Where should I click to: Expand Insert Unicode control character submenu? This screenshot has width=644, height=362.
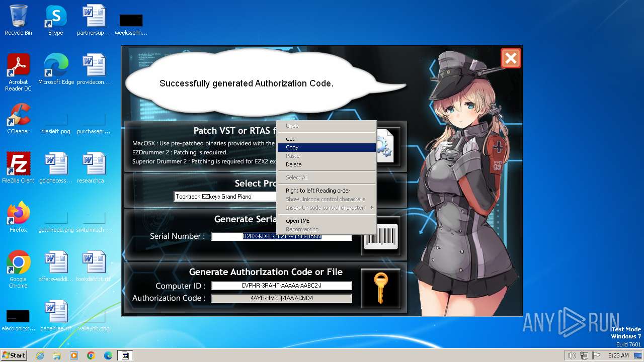point(327,208)
